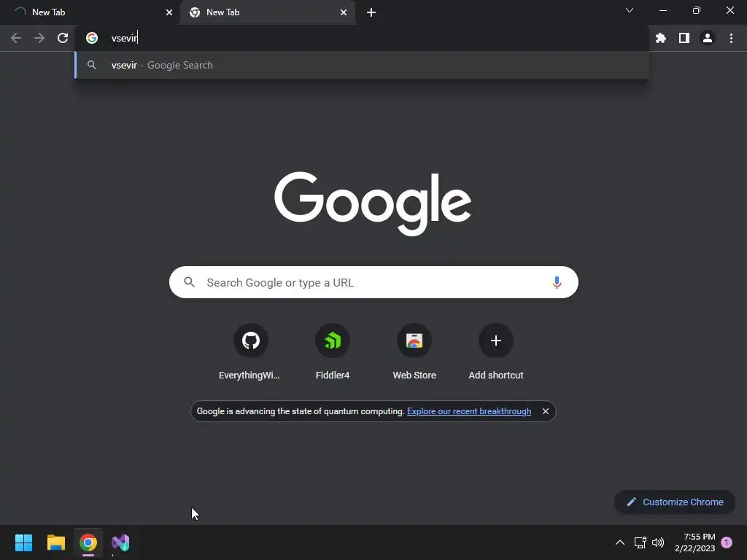Show hidden system tray icons

(x=620, y=542)
